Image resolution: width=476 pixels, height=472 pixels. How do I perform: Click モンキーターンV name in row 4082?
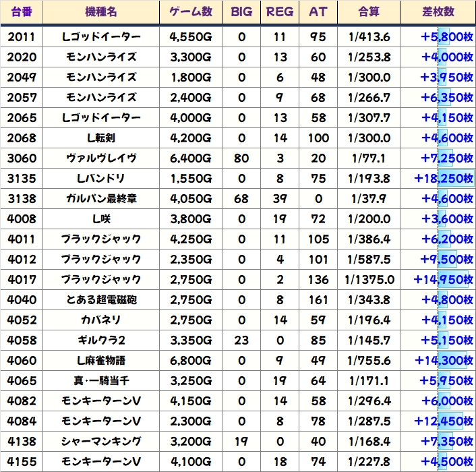tap(101, 401)
